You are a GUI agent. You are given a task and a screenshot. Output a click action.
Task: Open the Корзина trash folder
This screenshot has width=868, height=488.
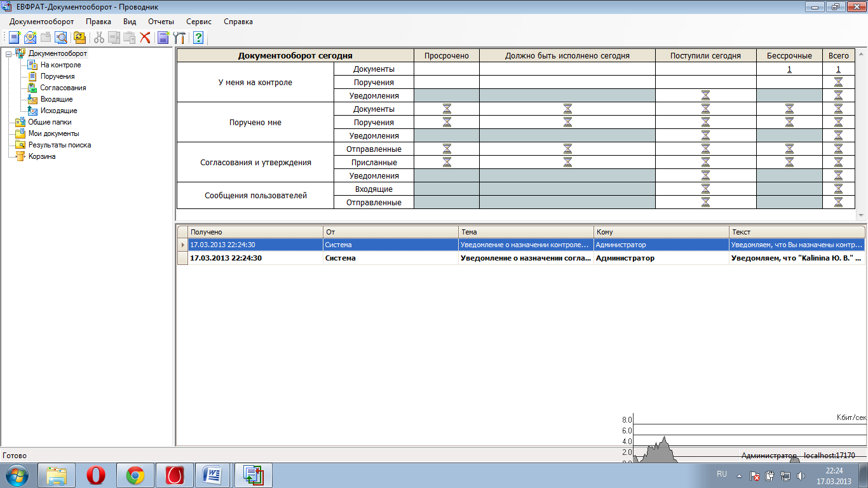pos(41,156)
